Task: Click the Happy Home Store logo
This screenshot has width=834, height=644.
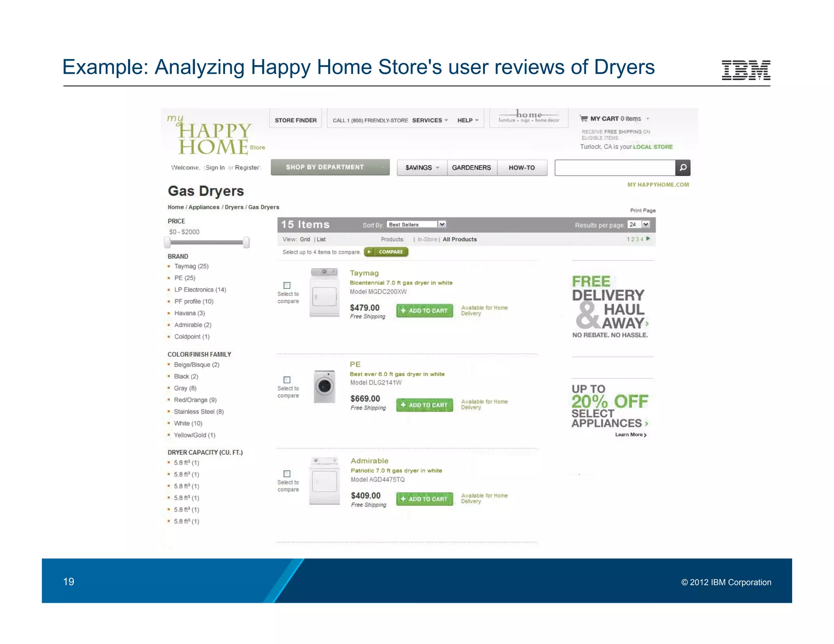Action: pyautogui.click(x=216, y=135)
